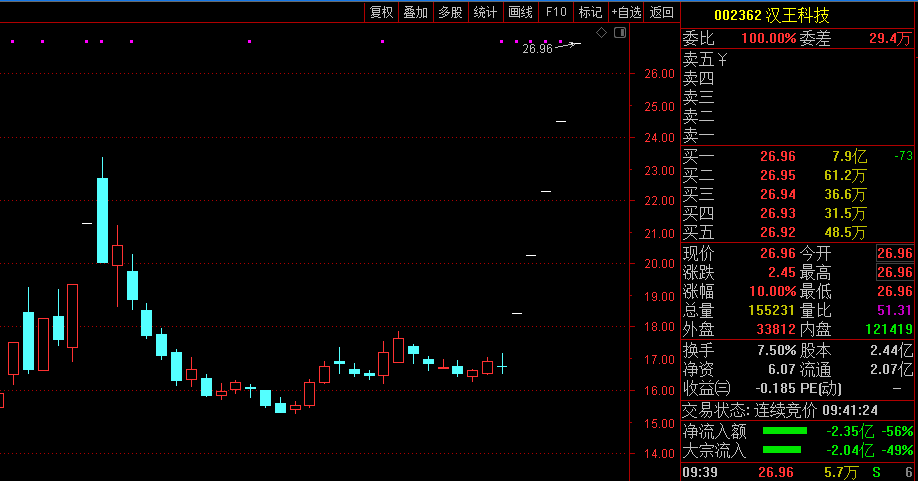Click the 涨幅 10.00% value
The height and width of the screenshot is (481, 918).
tap(772, 291)
